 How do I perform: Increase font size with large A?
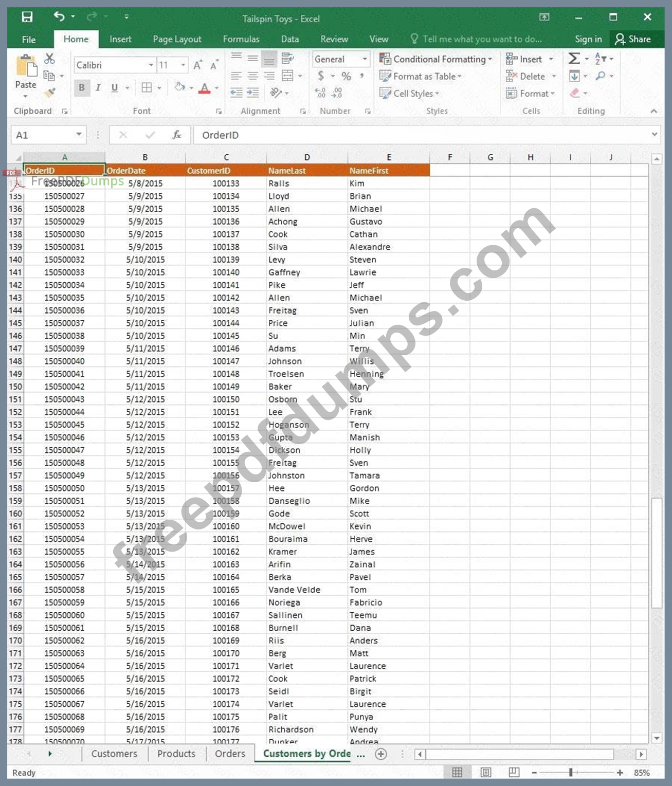(x=197, y=65)
